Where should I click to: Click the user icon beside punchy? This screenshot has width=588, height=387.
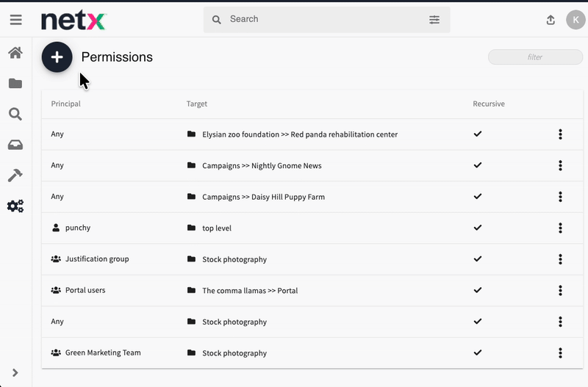pos(56,228)
